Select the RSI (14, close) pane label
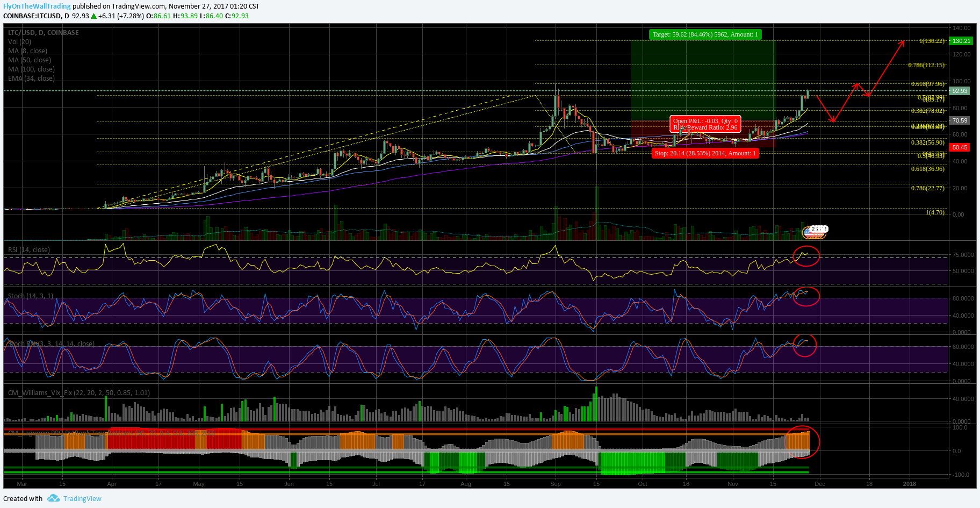 (x=29, y=250)
